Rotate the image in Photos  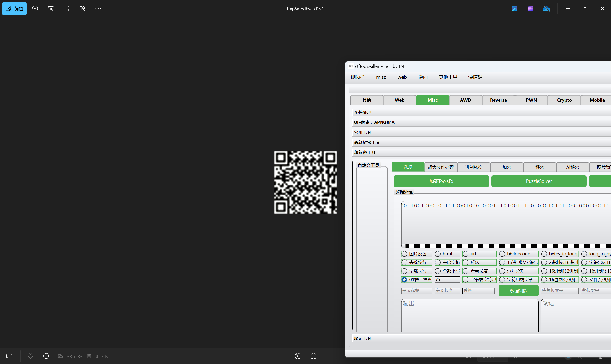35,9
